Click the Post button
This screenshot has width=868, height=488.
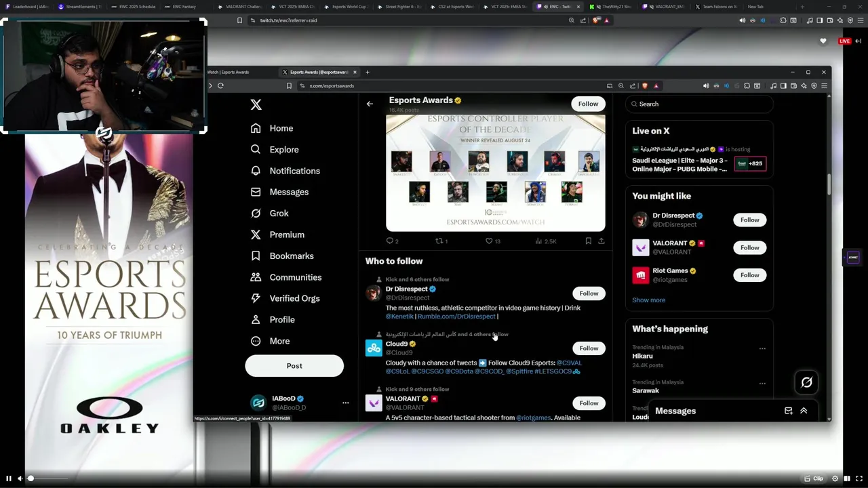[x=294, y=366]
